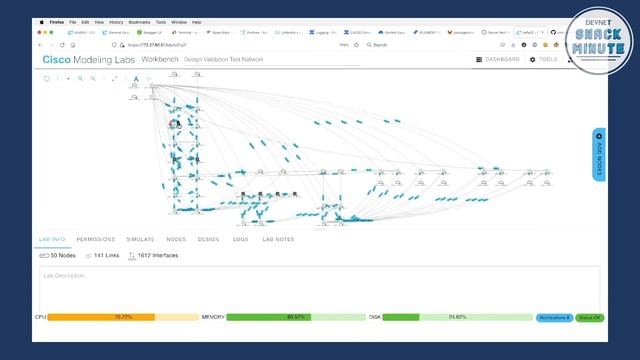This screenshot has width=640, height=360.
Task: Click the Apple menu icon
Action: (41, 22)
